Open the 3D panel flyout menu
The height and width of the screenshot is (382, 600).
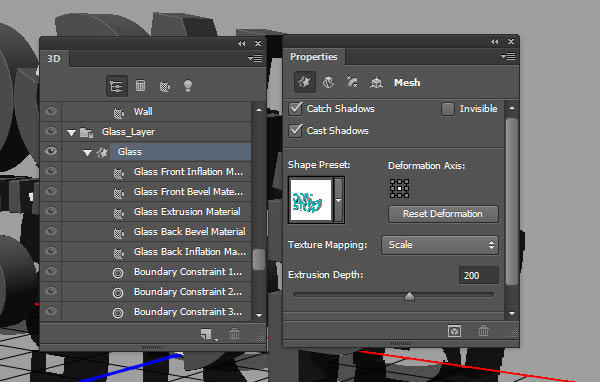pos(255,58)
